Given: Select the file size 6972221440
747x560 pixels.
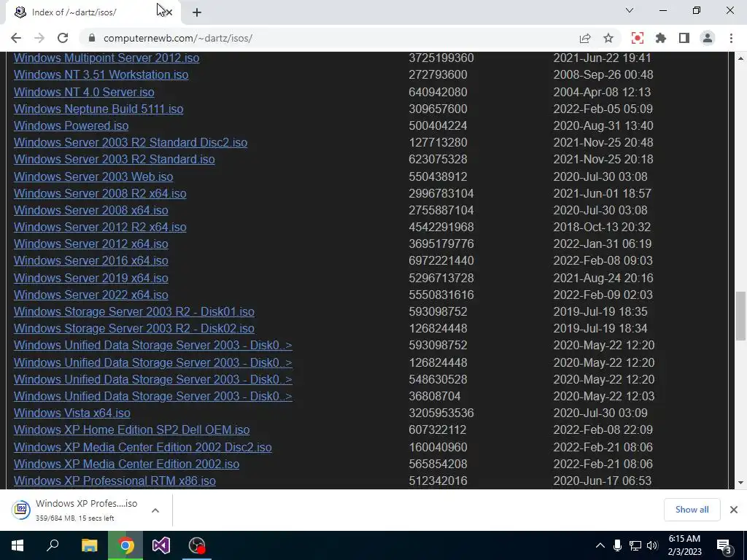Looking at the screenshot, I should tap(441, 260).
